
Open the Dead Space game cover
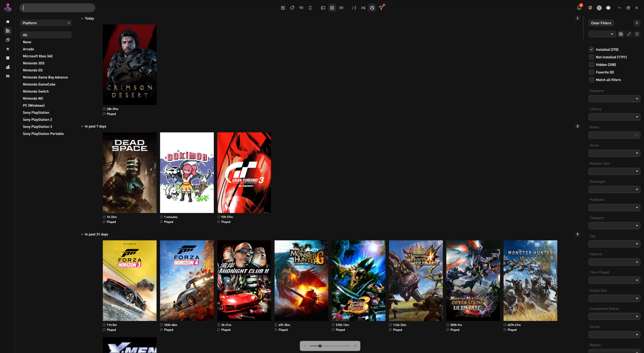[x=129, y=172]
